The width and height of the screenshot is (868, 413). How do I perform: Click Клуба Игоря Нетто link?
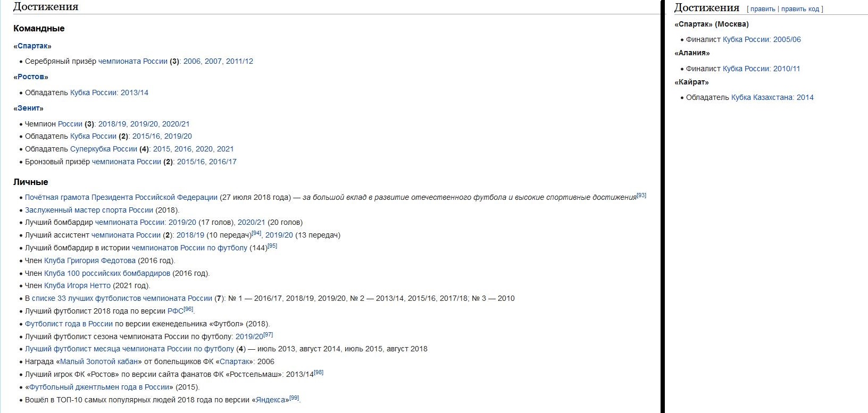[x=77, y=285]
